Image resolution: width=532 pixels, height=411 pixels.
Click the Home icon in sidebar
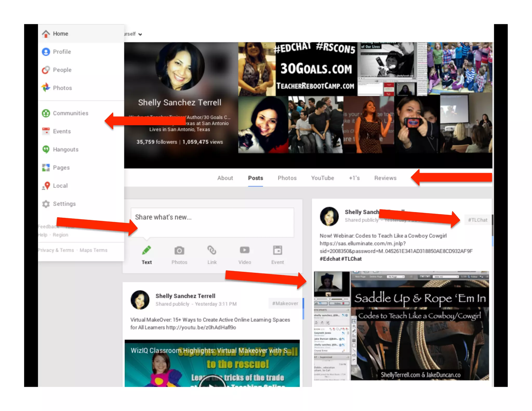click(46, 34)
